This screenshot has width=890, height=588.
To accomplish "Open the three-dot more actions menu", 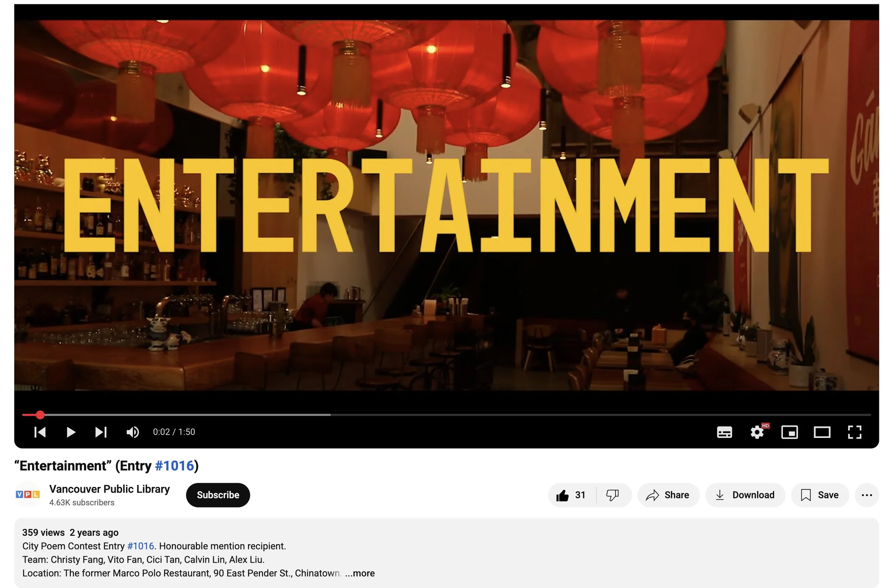I will coord(867,495).
